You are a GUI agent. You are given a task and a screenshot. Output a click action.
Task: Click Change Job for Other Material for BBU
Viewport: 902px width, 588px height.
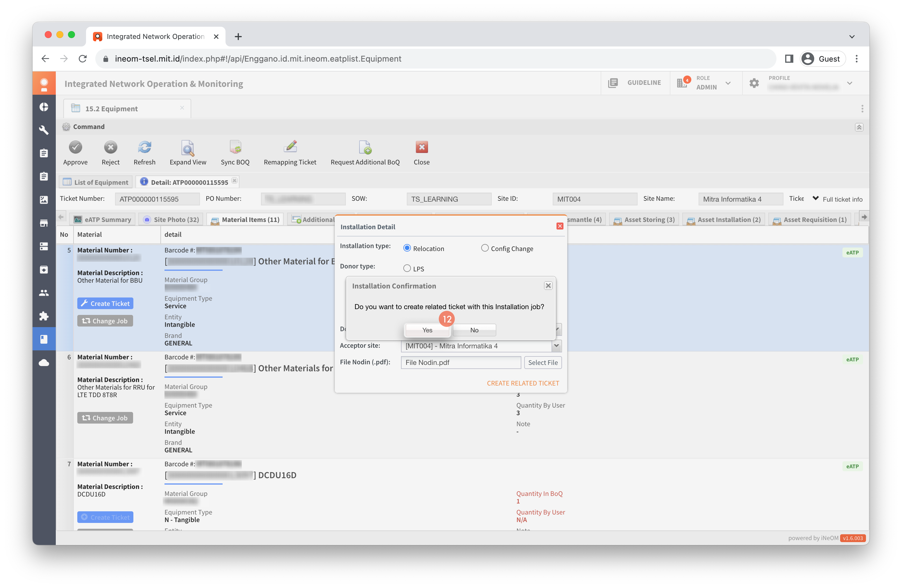[x=105, y=320]
